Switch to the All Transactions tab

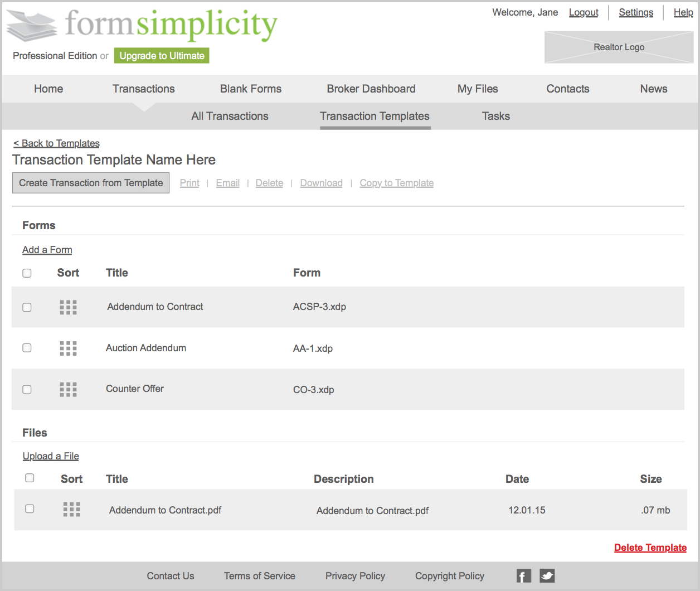pos(230,116)
